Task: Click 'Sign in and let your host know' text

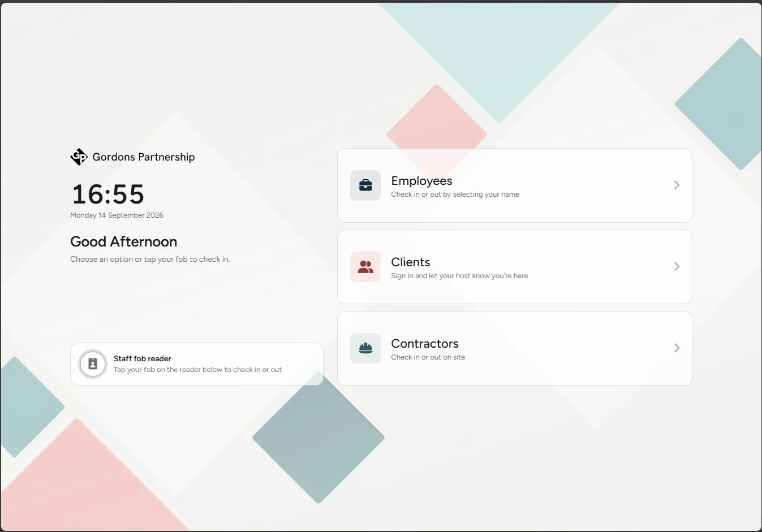Action: (459, 276)
